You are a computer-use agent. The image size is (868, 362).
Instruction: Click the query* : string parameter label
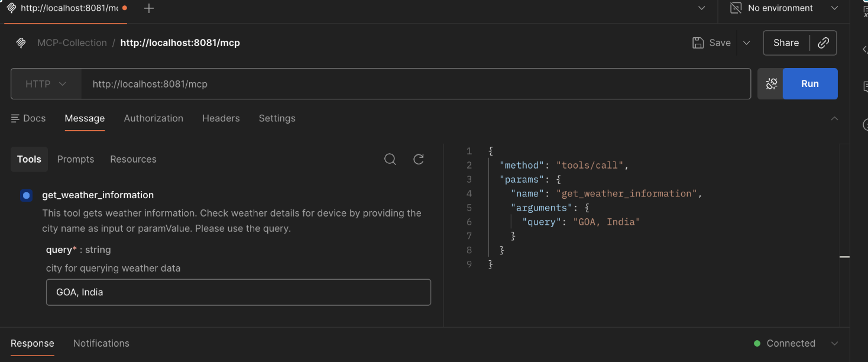79,250
